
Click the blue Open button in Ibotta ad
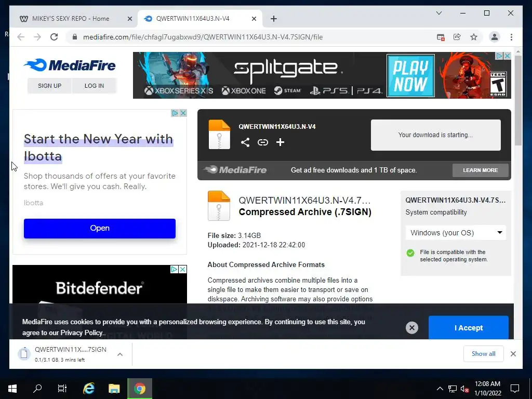point(99,229)
